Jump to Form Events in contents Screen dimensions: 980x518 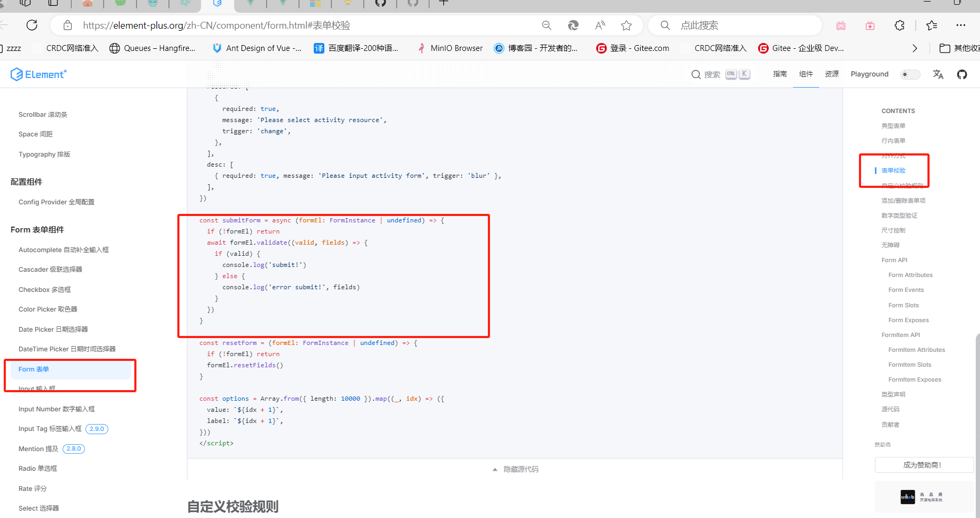[906, 290]
